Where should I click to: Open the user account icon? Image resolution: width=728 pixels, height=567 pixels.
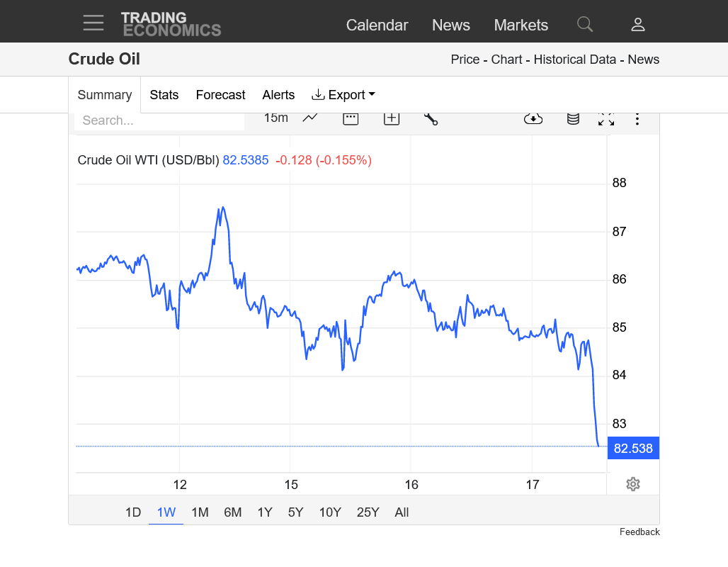coord(637,25)
